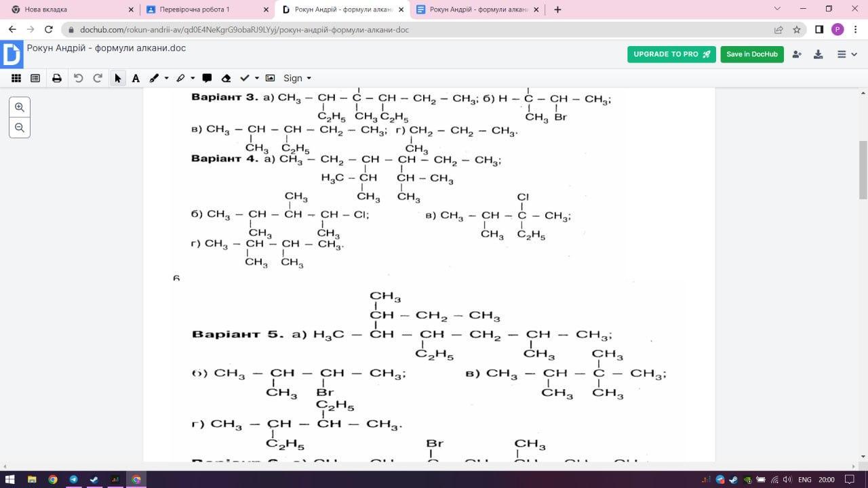Select the Draw brush tool
Screen dimensions: 868x488
[x=154, y=78]
